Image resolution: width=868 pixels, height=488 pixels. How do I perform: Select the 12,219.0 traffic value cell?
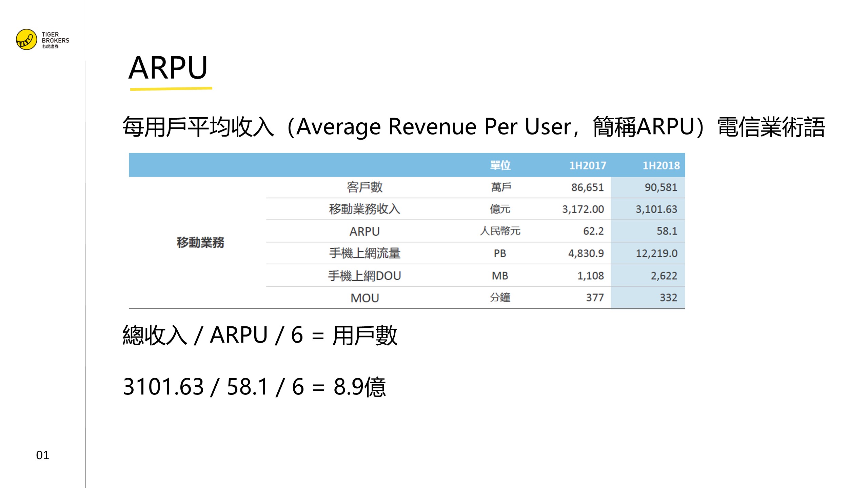(656, 253)
